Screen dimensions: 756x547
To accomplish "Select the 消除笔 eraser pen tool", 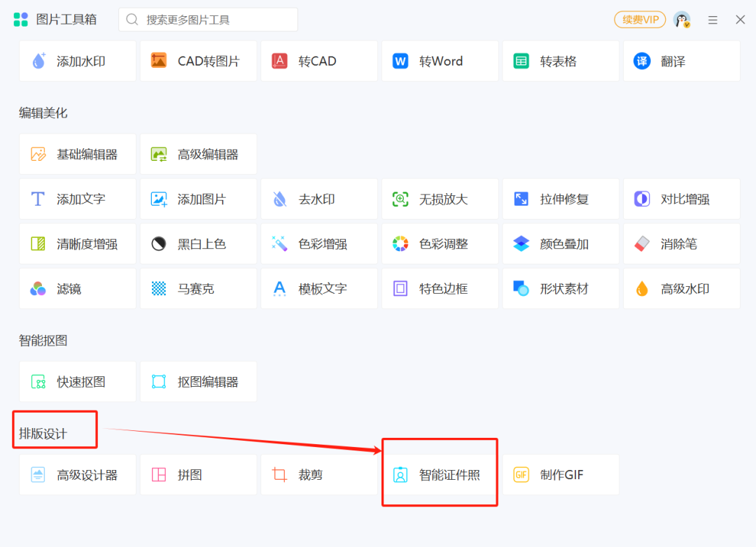I will tap(681, 243).
